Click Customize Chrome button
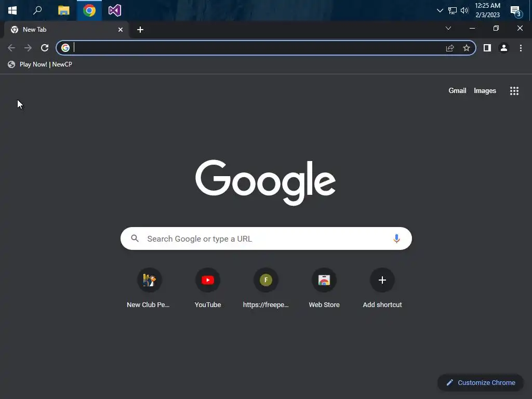Image resolution: width=532 pixels, height=399 pixels. (481, 383)
